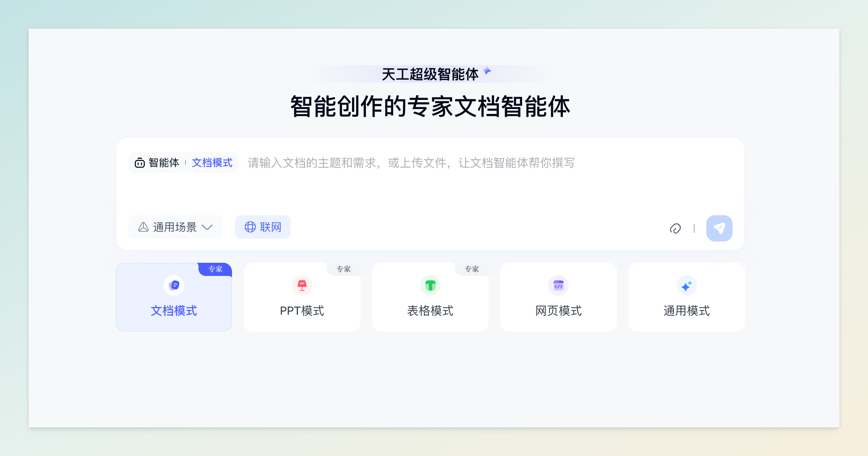Switch to PPT模式 tab card

pyautogui.click(x=302, y=310)
